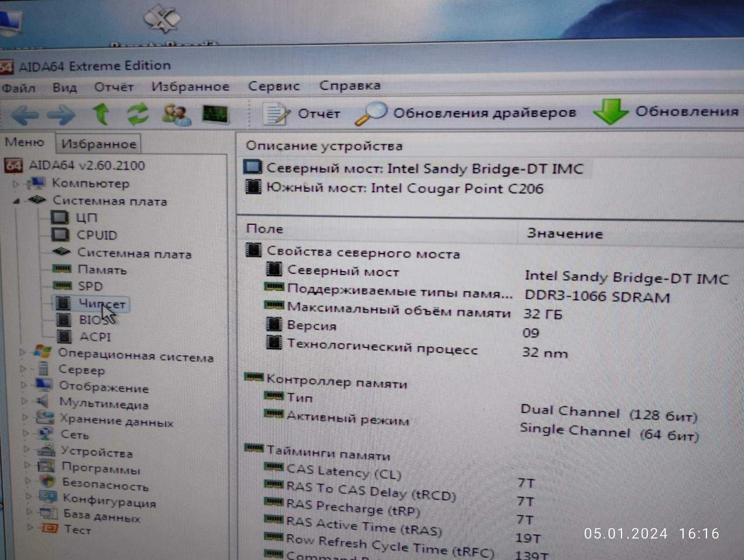Image resolution: width=744 pixels, height=560 pixels.
Task: Open the Сервис menu
Action: pyautogui.click(x=274, y=86)
